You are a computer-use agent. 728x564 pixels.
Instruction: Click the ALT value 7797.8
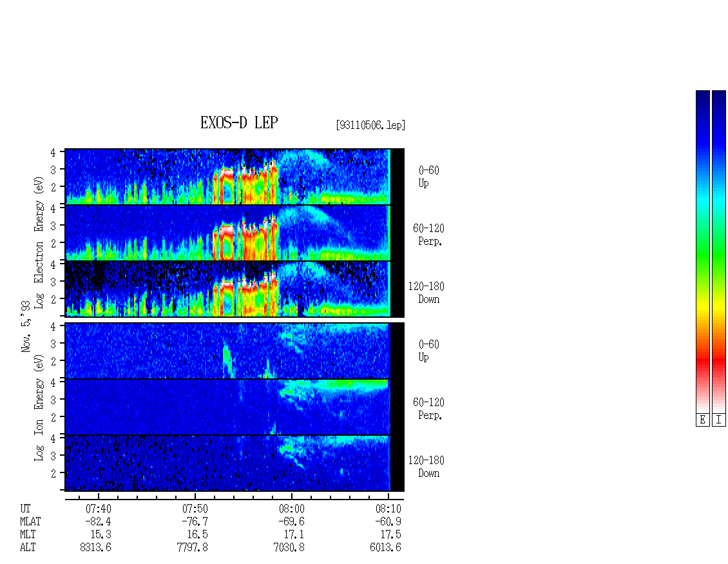[192, 548]
